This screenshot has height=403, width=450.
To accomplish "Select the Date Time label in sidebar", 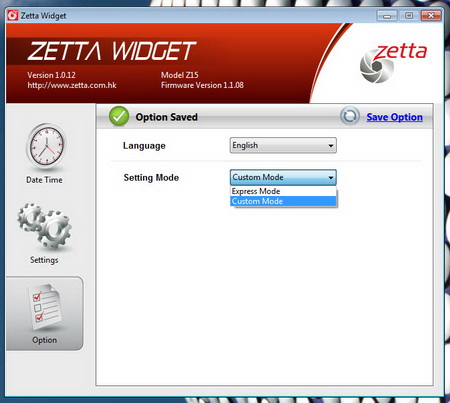I will tap(44, 180).
